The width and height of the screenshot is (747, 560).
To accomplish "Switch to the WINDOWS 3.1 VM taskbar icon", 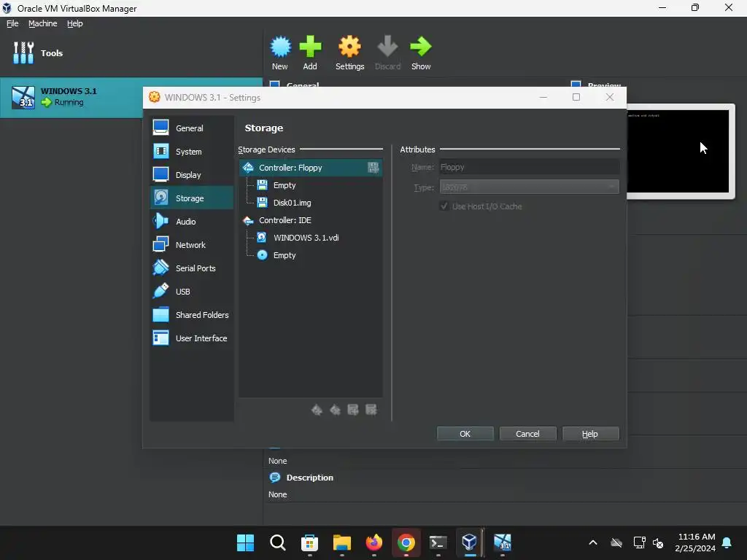I will click(503, 542).
